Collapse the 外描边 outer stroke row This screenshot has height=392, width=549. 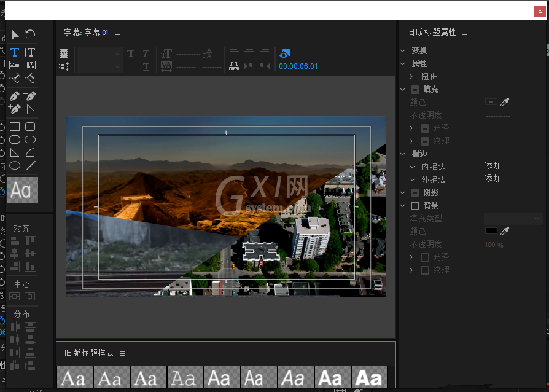[x=413, y=179]
